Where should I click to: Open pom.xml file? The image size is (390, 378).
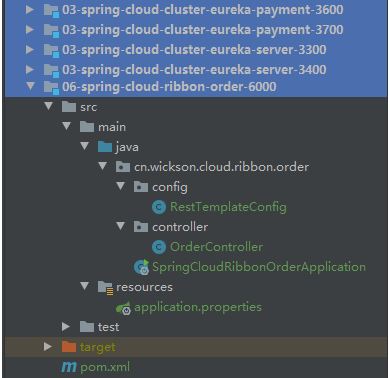point(105,367)
